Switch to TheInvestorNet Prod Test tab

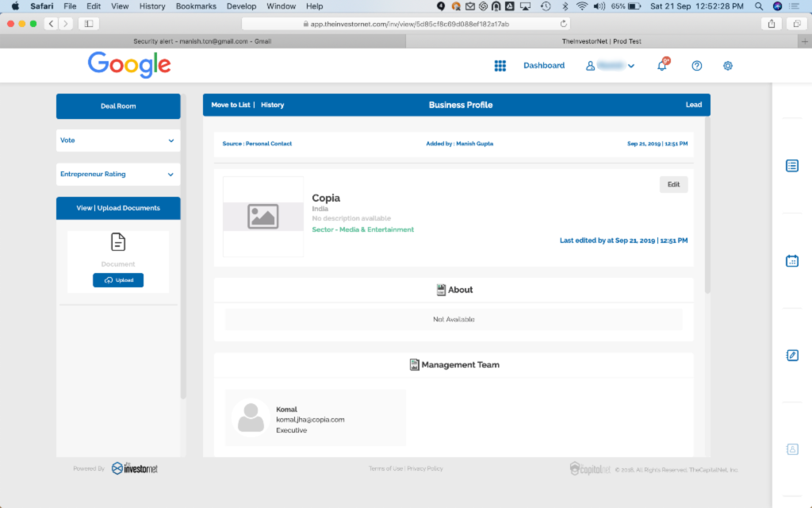[x=602, y=41]
